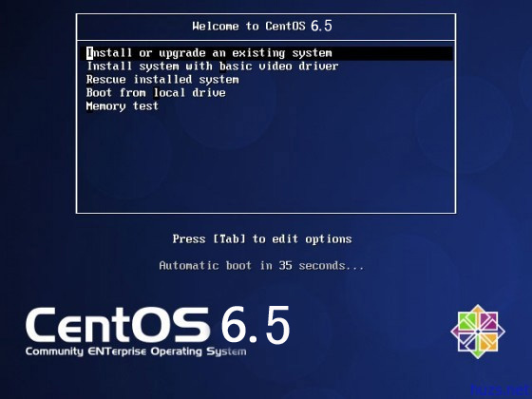Select Rescue installed system entry
The height and width of the screenshot is (399, 532).
162,80
